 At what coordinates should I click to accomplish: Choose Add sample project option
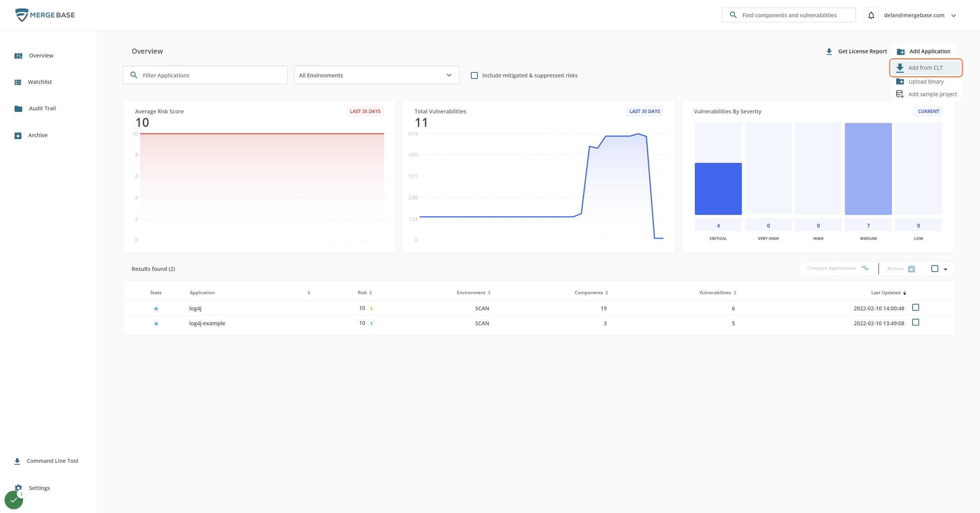coord(926,94)
